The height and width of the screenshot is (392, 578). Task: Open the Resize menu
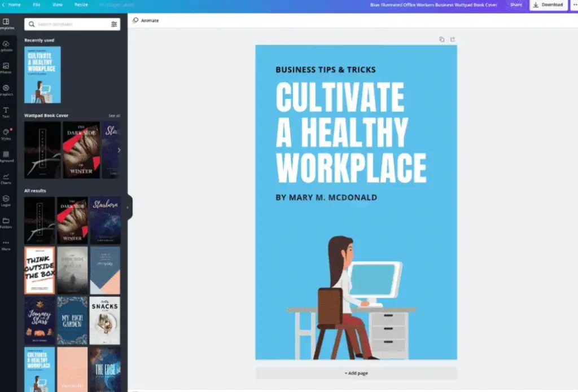pos(81,5)
